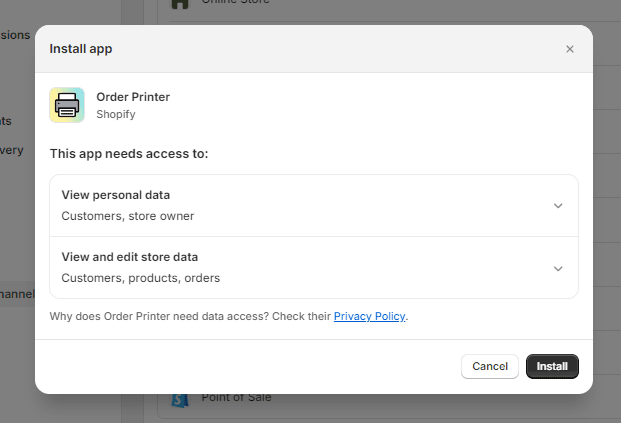Click the Shopify developer name
The width and height of the screenshot is (621, 423).
coord(116,114)
